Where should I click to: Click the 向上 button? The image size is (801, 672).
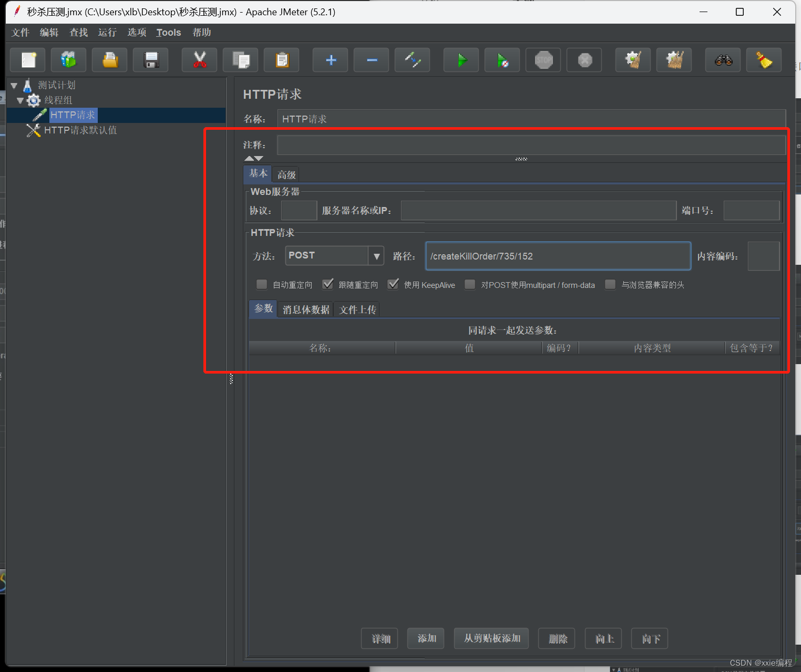(x=604, y=638)
